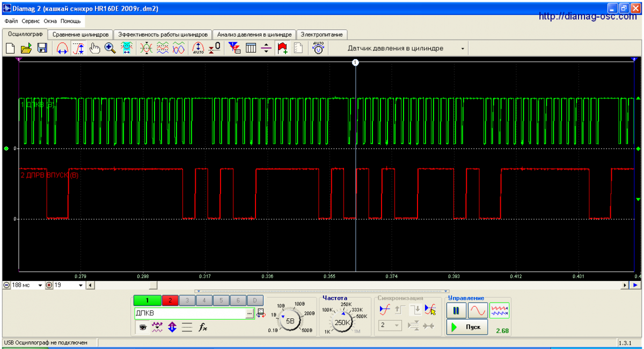644x349 pixels.
Task: Select the hand pan tool
Action: [x=94, y=48]
